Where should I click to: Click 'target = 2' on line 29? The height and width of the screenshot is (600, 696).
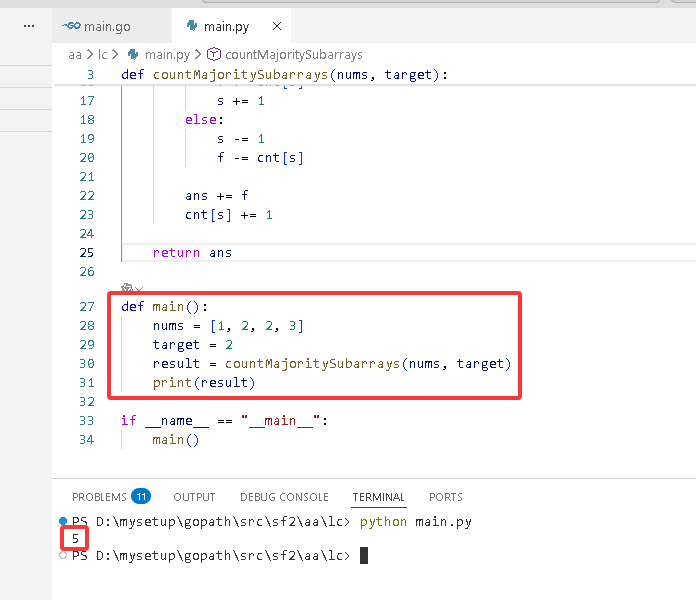coord(193,345)
